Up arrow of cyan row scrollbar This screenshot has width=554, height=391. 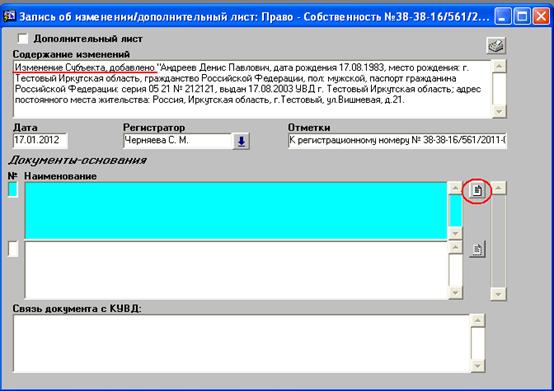pyautogui.click(x=455, y=188)
